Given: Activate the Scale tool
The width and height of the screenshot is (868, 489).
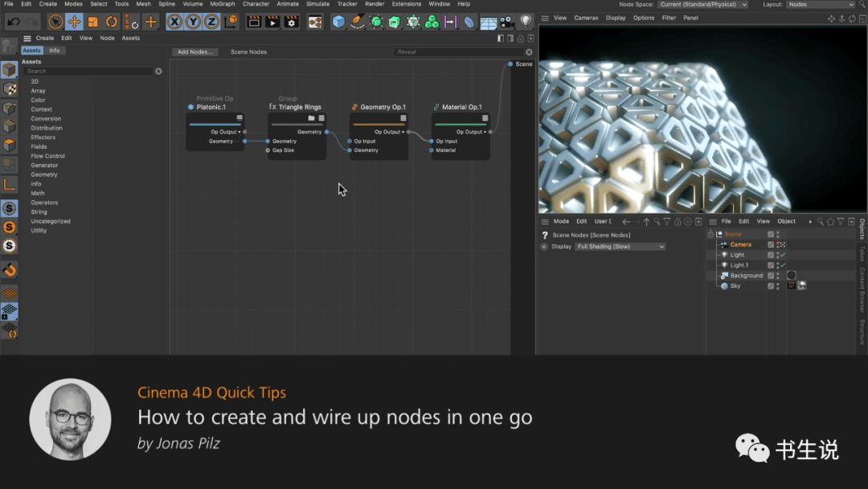Looking at the screenshot, I should pyautogui.click(x=93, y=23).
